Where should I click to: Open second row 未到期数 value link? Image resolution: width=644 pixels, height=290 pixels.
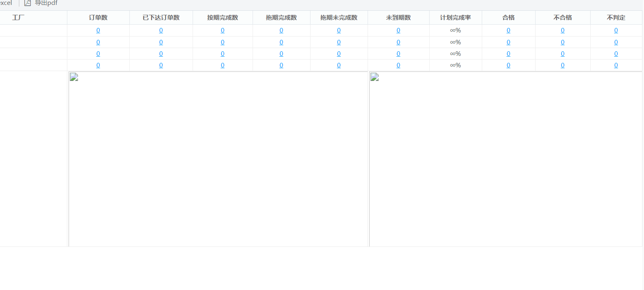[x=398, y=42]
